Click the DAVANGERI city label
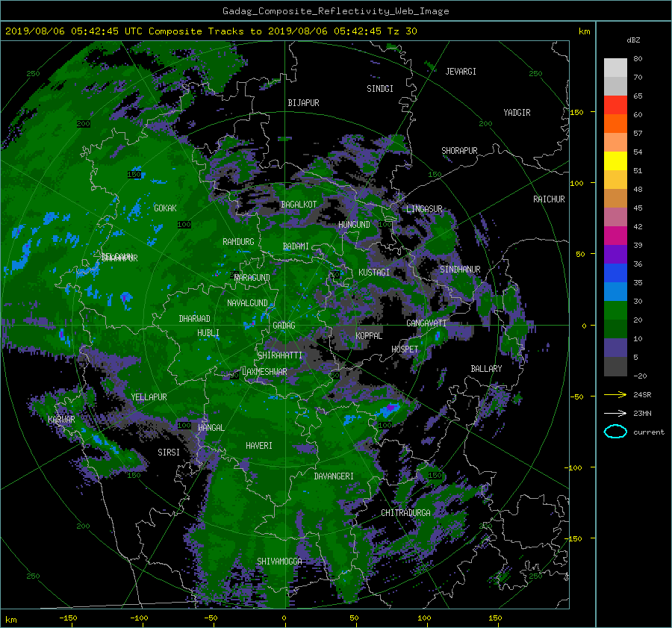672x628 pixels. point(334,476)
